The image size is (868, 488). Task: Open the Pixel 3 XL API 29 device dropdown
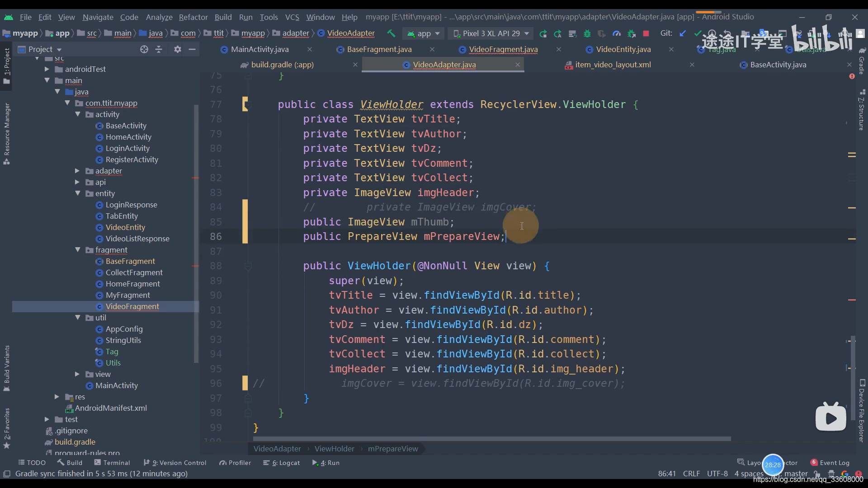tap(491, 33)
